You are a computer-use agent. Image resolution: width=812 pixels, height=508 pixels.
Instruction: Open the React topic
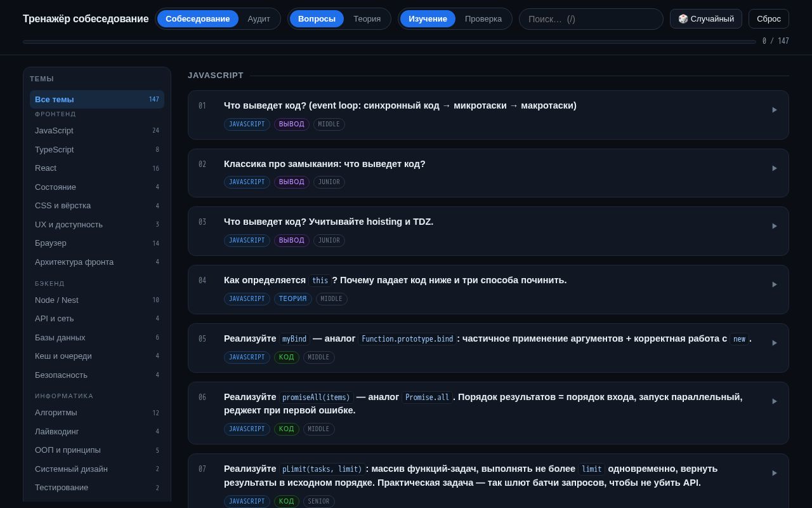[x=97, y=168]
